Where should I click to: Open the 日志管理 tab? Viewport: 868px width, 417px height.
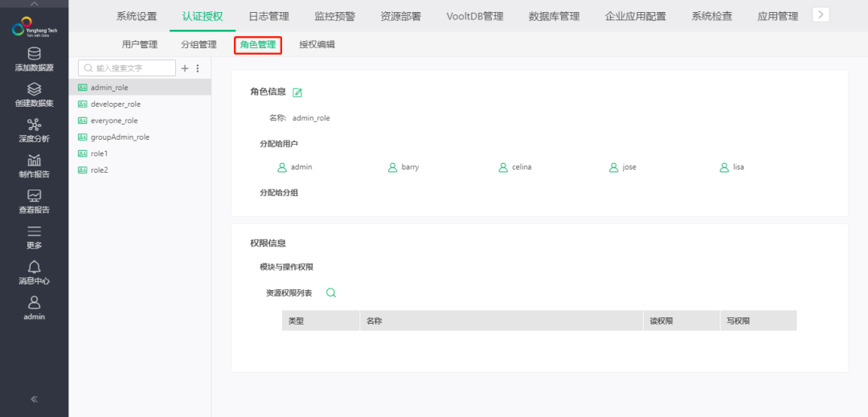tap(269, 16)
